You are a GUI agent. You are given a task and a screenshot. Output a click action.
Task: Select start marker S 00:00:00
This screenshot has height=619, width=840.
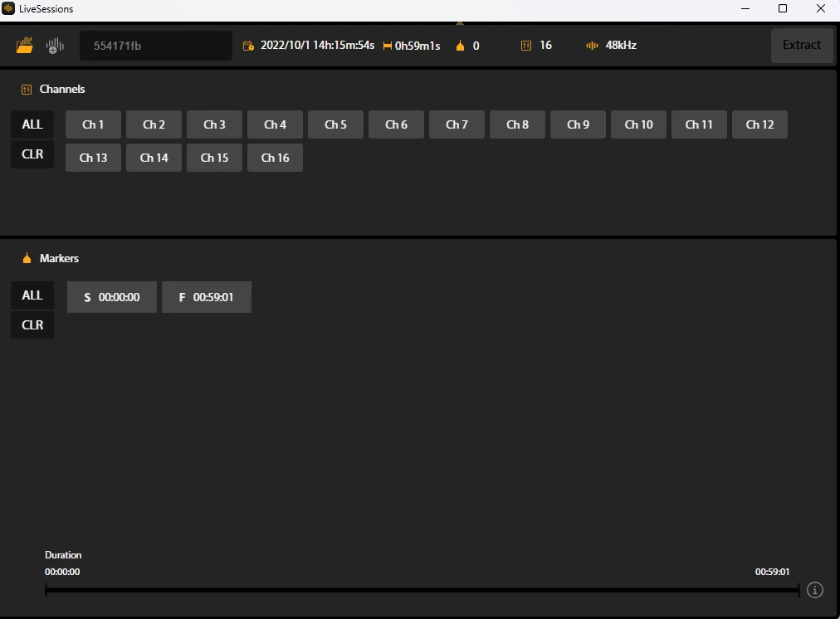[112, 297]
